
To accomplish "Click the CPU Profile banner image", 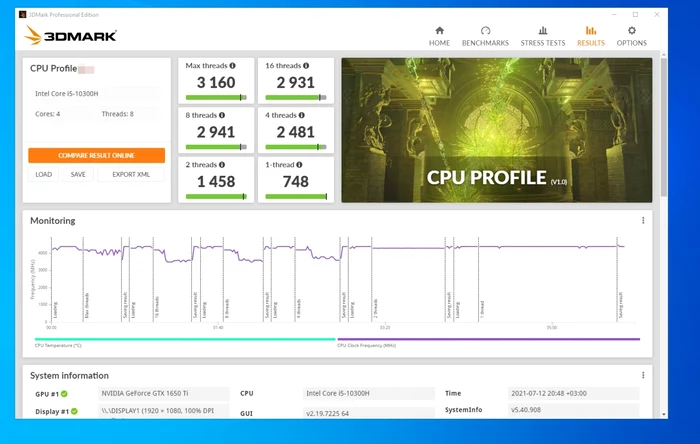I will (x=496, y=130).
